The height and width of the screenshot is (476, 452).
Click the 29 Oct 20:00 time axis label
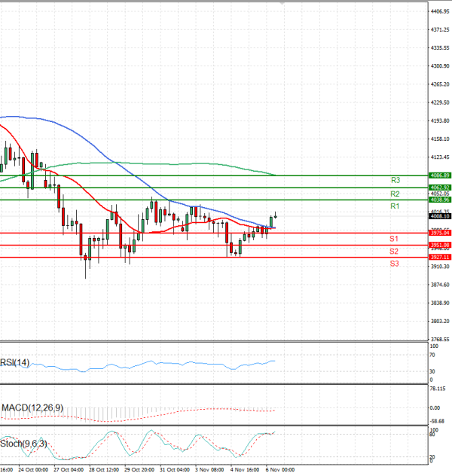139,469
